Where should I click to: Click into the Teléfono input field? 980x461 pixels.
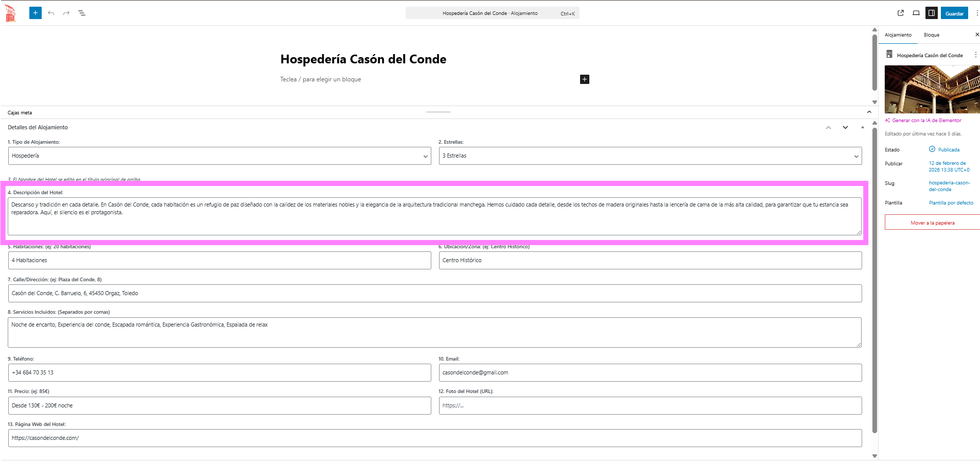pyautogui.click(x=219, y=372)
